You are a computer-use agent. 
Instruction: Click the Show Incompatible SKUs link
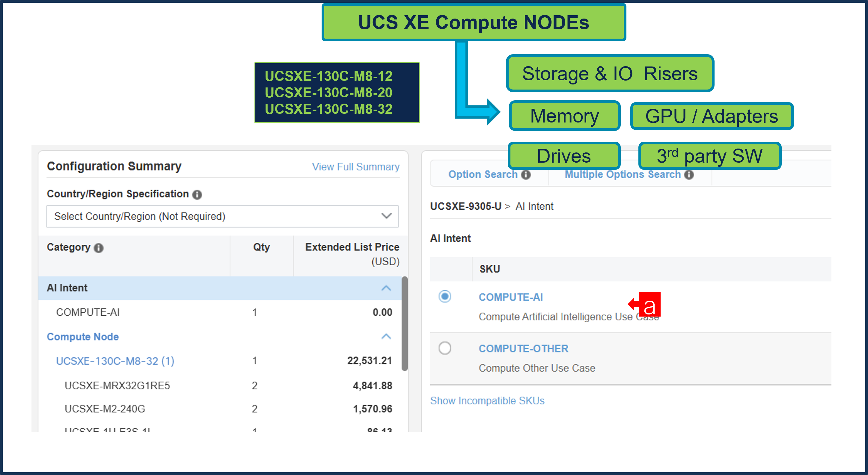[x=487, y=400]
